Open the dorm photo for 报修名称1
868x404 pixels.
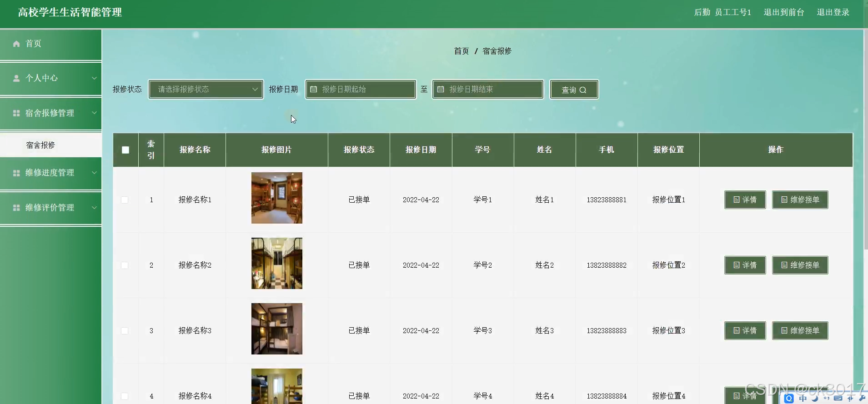tap(277, 198)
